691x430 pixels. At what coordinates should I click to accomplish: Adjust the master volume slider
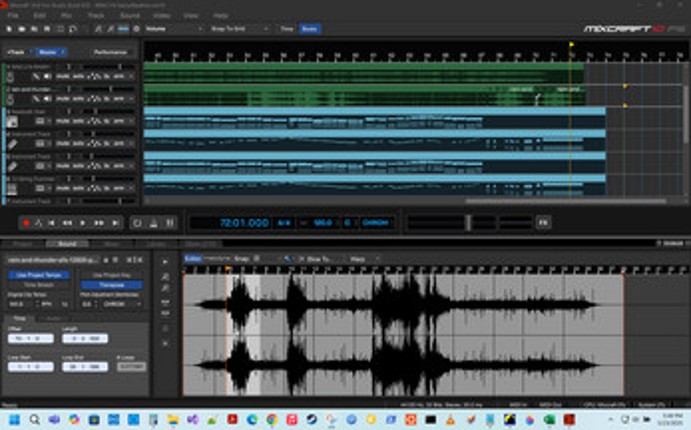click(466, 222)
